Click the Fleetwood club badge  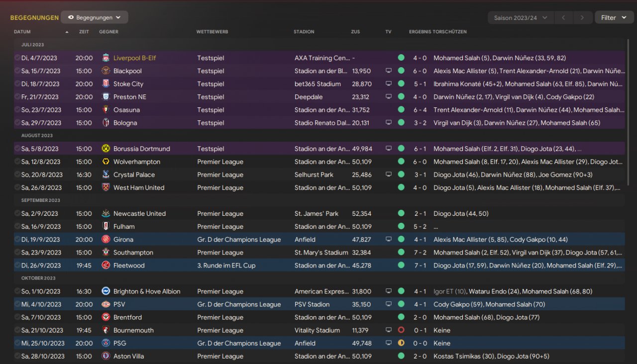pyautogui.click(x=106, y=265)
